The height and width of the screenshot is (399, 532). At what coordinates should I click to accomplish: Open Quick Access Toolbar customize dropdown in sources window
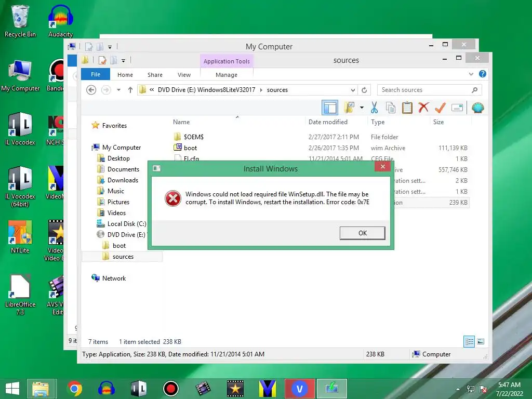[x=123, y=61]
